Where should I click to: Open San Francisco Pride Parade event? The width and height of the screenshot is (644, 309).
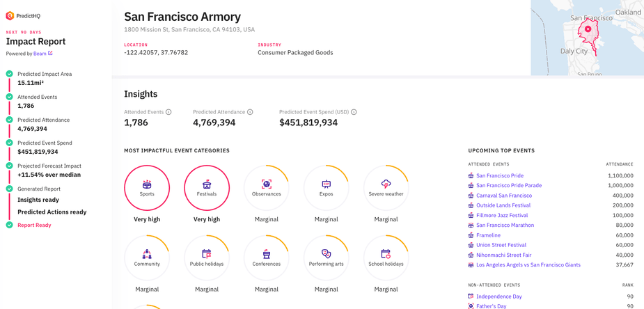[x=509, y=186]
